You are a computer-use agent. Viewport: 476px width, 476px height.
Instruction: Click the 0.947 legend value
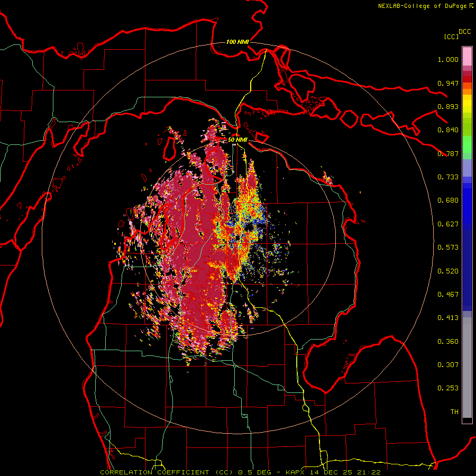coord(448,83)
